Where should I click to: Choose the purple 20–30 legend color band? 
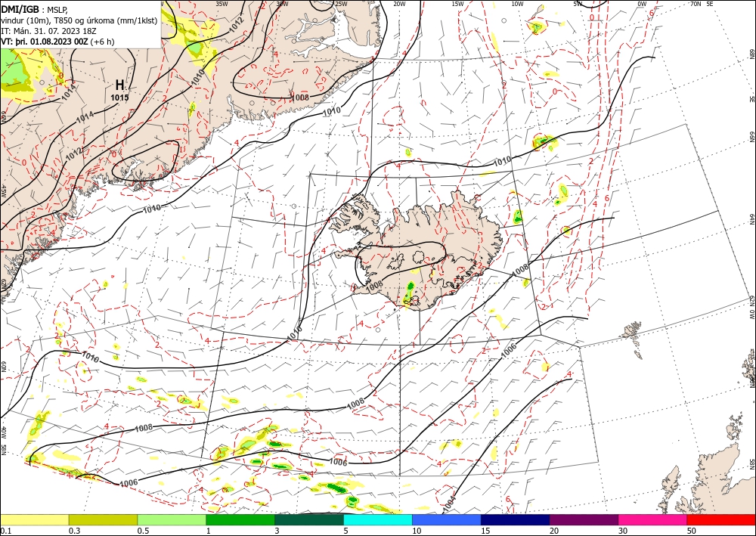(584, 519)
